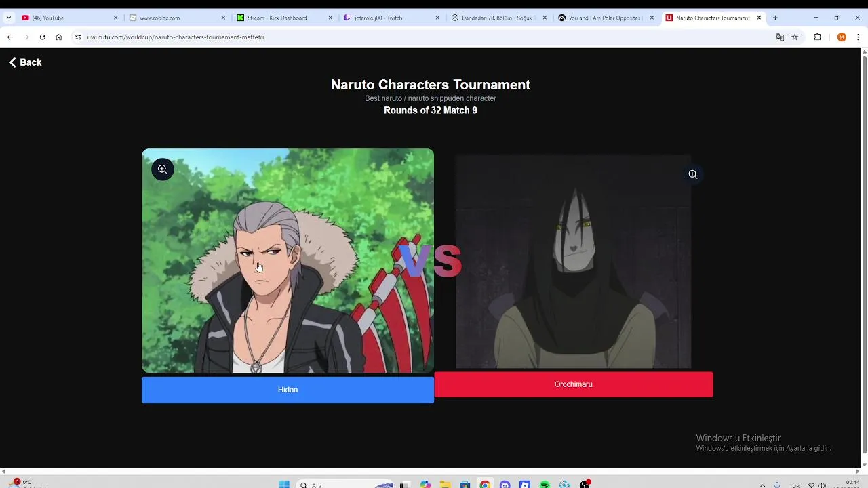Vote for Hidan with the blue button
Image resolution: width=868 pixels, height=488 pixels.
[288, 390]
